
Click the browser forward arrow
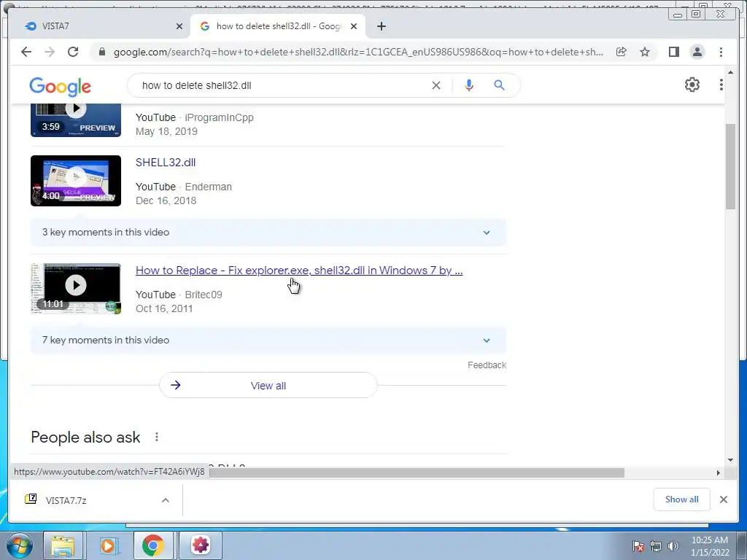click(x=50, y=52)
